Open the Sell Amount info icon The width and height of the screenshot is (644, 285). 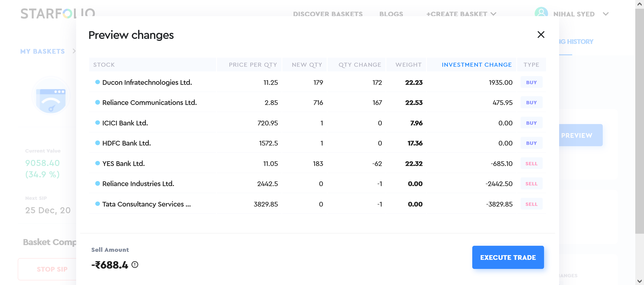pyautogui.click(x=135, y=265)
